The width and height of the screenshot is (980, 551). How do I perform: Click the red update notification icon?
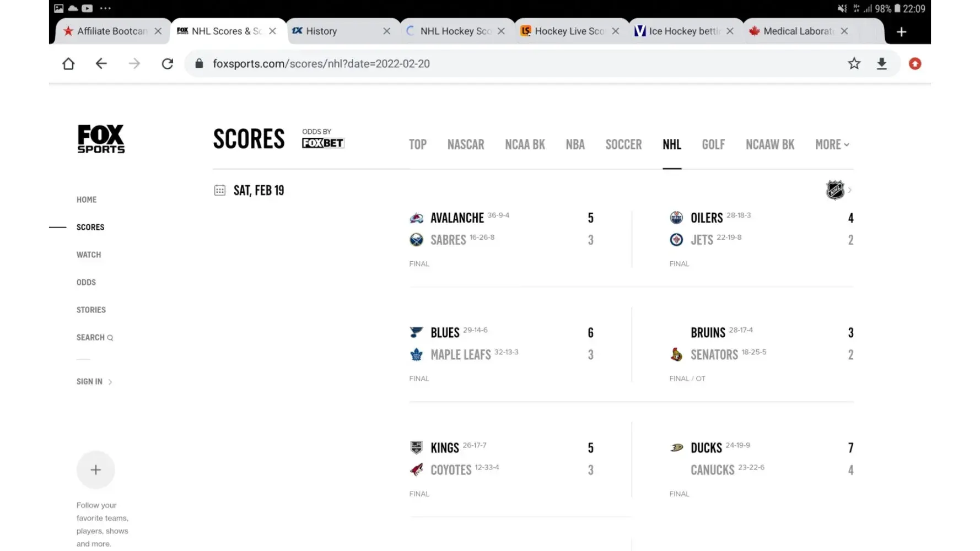click(915, 64)
